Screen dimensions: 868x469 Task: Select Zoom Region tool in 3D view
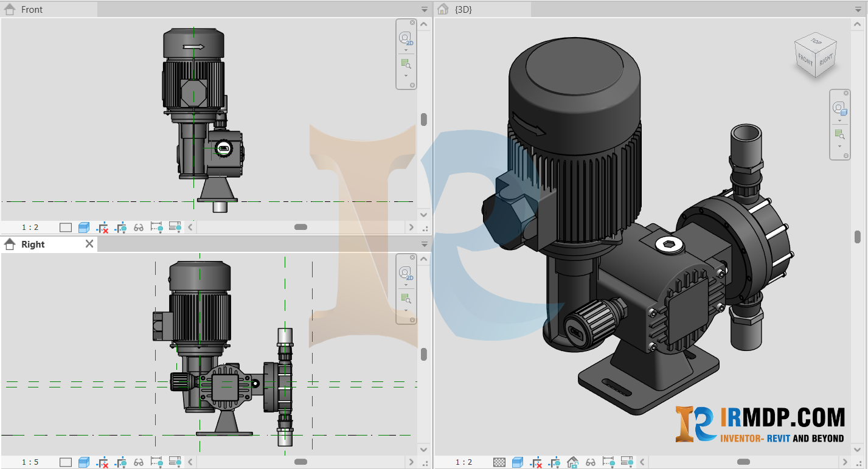[x=840, y=133]
